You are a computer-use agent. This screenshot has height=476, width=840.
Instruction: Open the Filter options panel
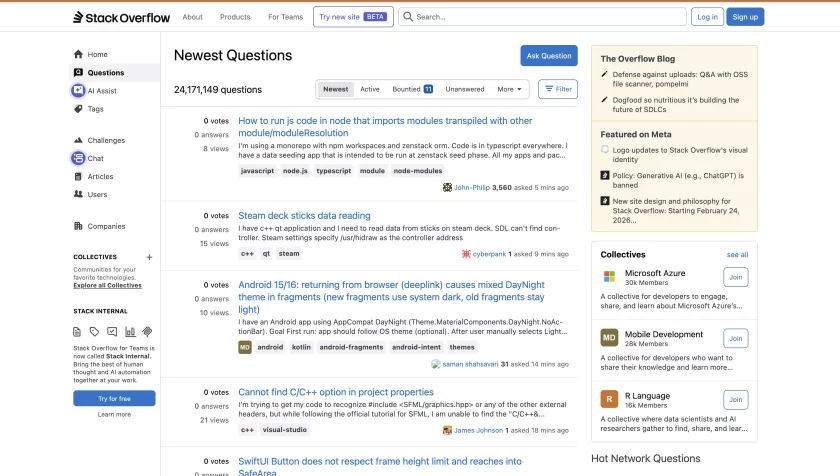click(x=558, y=89)
